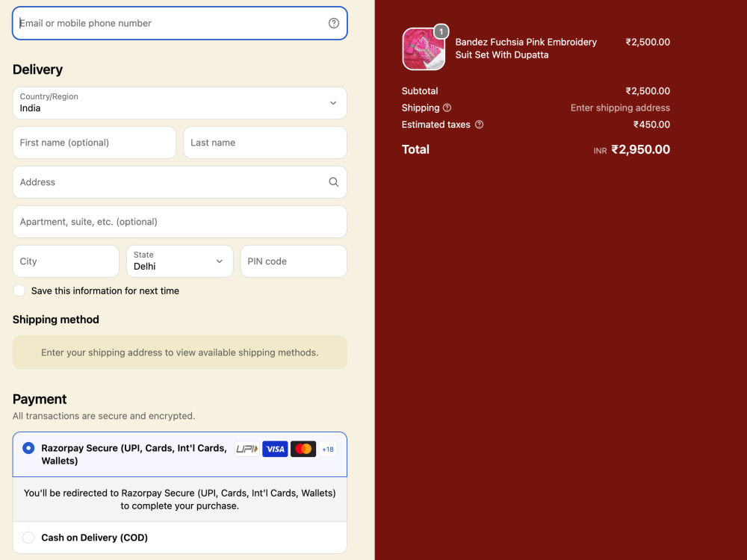This screenshot has height=560, width=747.
Task: Open the Country/Region dropdown showing India
Action: [x=179, y=103]
